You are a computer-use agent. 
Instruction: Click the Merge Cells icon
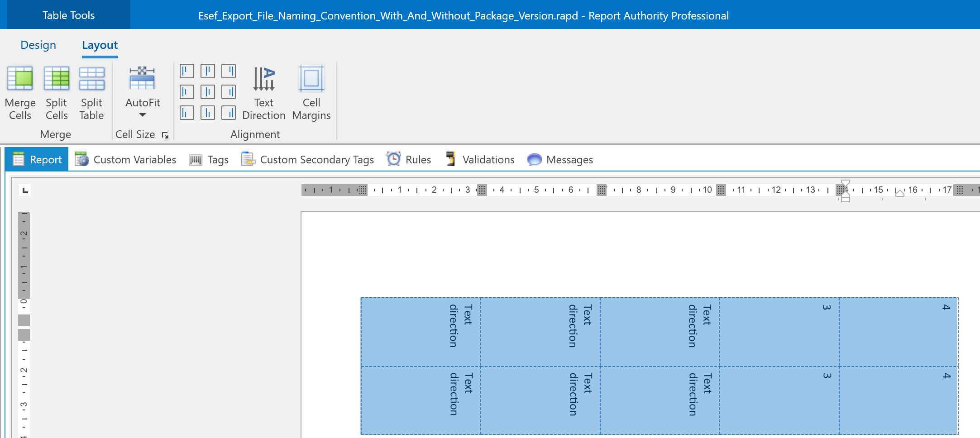coord(20,79)
